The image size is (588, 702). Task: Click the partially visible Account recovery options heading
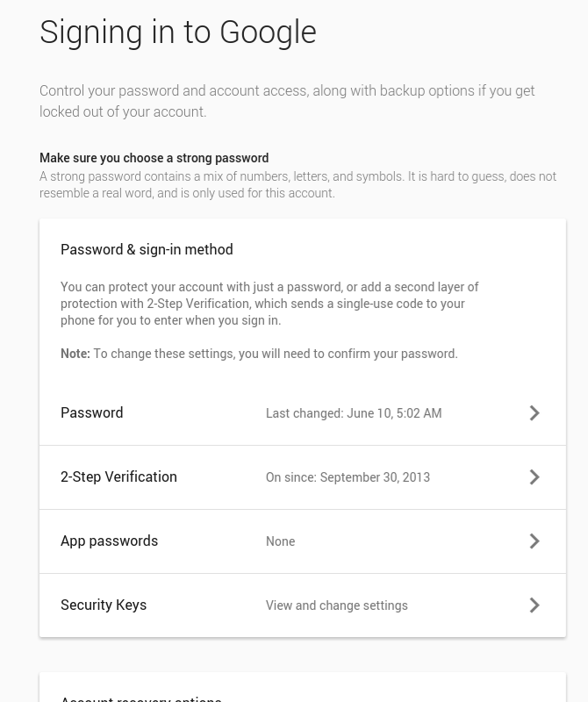[x=140, y=697]
